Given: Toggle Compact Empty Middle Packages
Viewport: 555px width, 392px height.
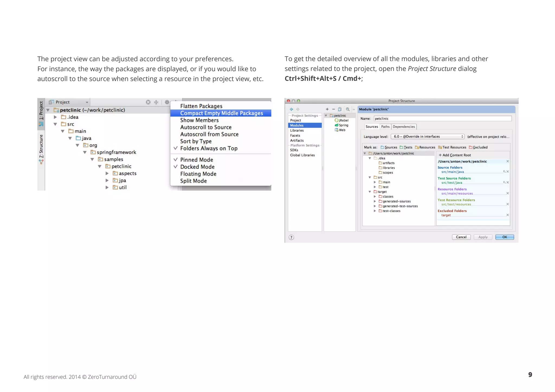Looking at the screenshot, I should click(221, 113).
